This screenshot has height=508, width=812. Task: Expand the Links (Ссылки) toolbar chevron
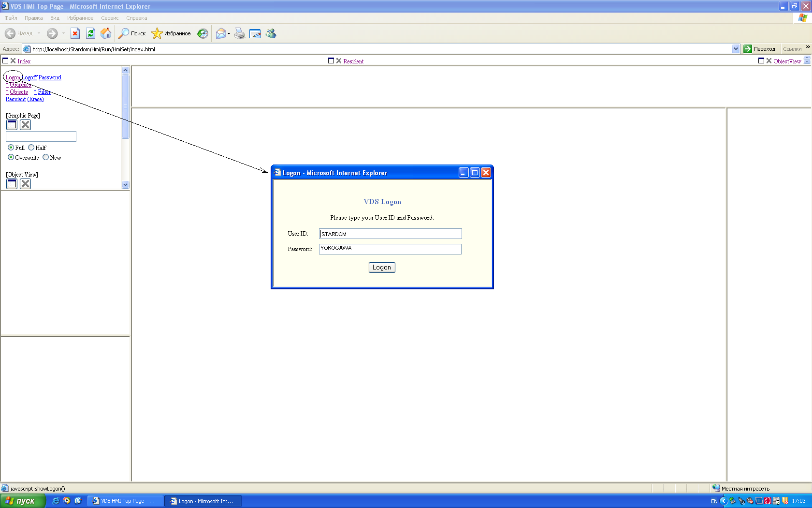[x=808, y=47]
